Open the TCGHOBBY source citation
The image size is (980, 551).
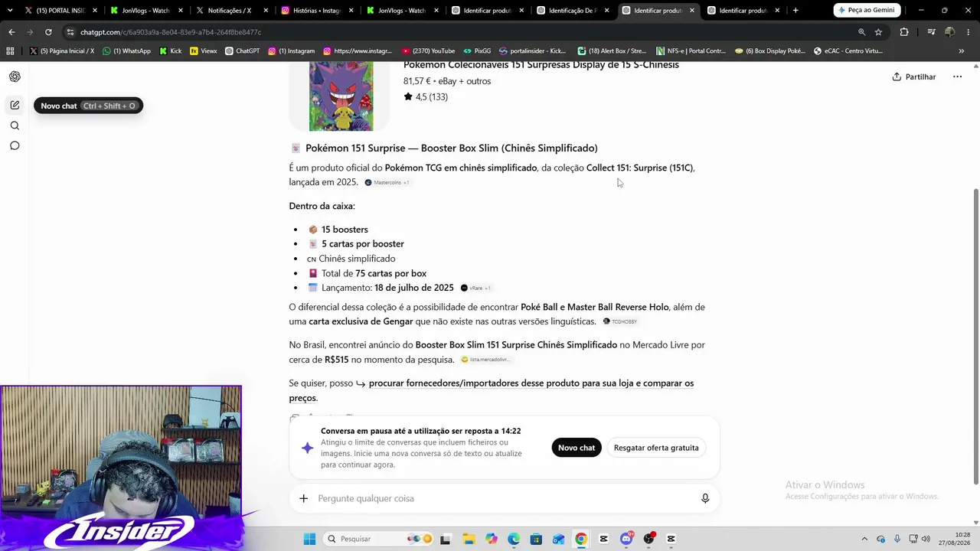pyautogui.click(x=620, y=321)
